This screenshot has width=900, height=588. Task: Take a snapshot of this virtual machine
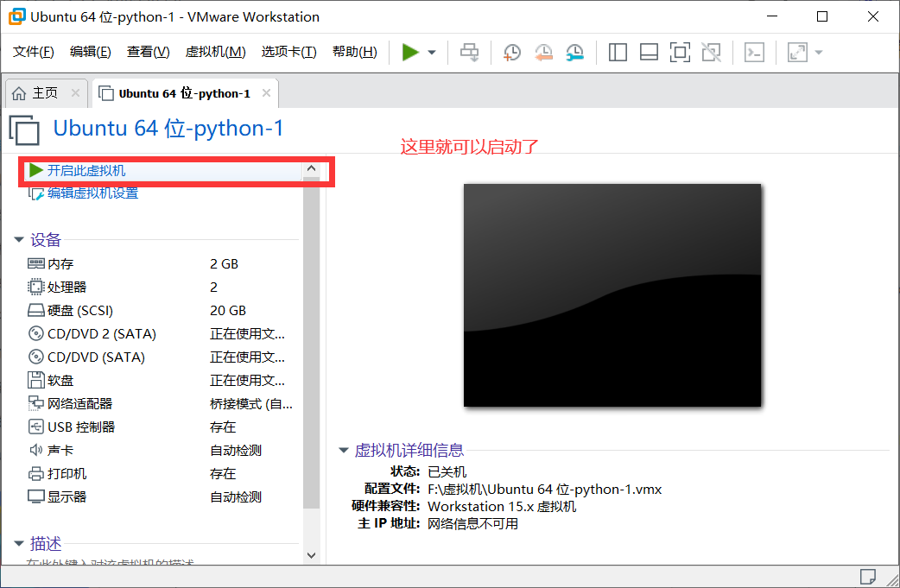pos(511,52)
